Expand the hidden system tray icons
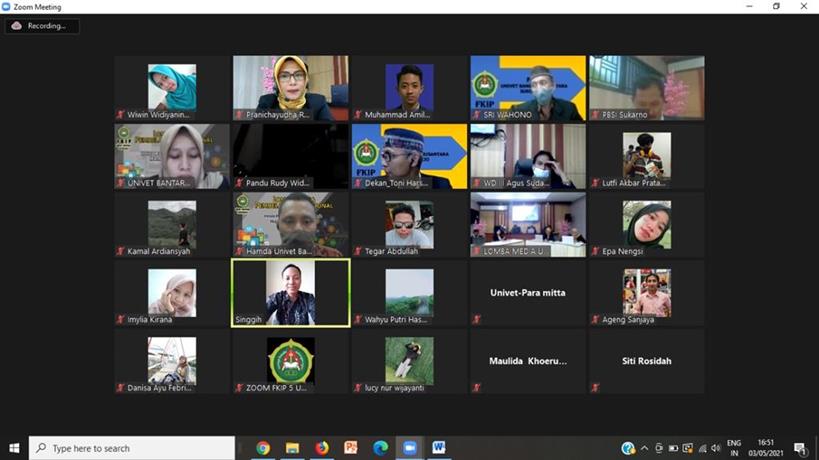Image resolution: width=819 pixels, height=460 pixels. (644, 448)
